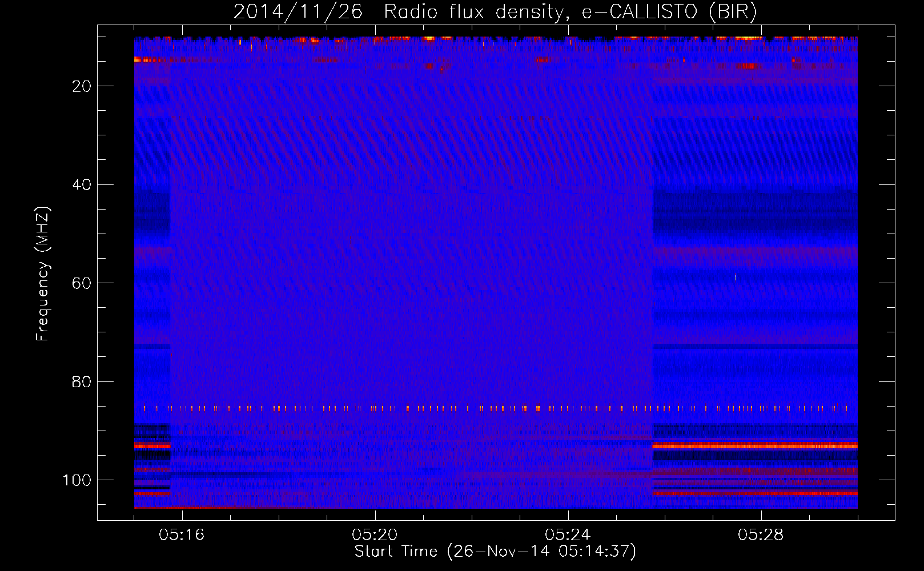The width and height of the screenshot is (924, 571).
Task: Click the 80 MHz frequency tick label
Action: [x=82, y=381]
